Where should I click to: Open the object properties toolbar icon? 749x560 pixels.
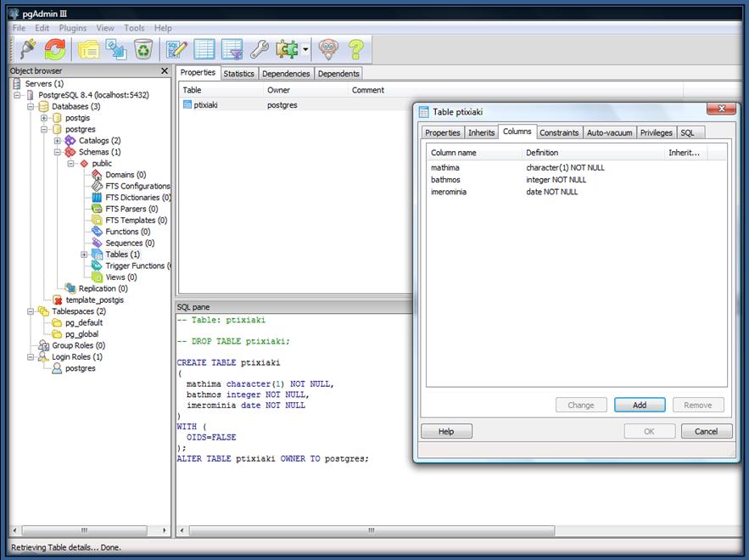[x=88, y=49]
